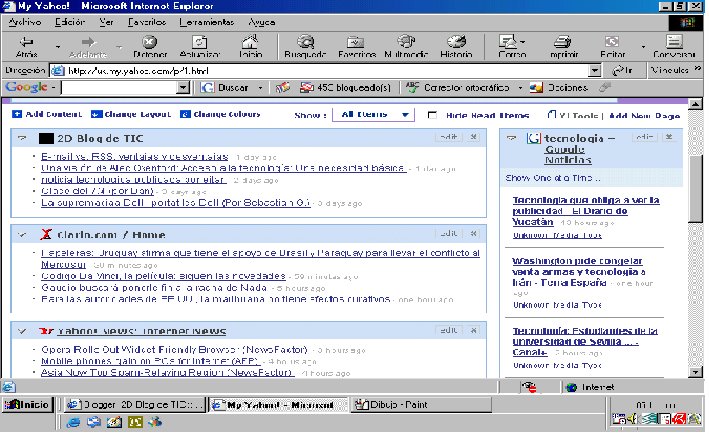Click the Show One at a Time link
The height and width of the screenshot is (434, 709).
(553, 178)
